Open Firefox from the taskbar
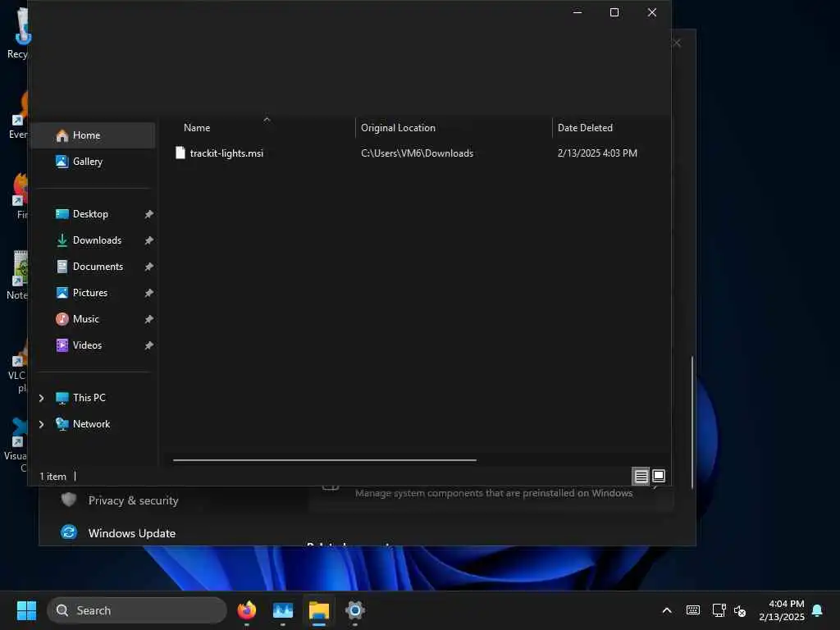Viewport: 840px width, 630px height. (246, 610)
